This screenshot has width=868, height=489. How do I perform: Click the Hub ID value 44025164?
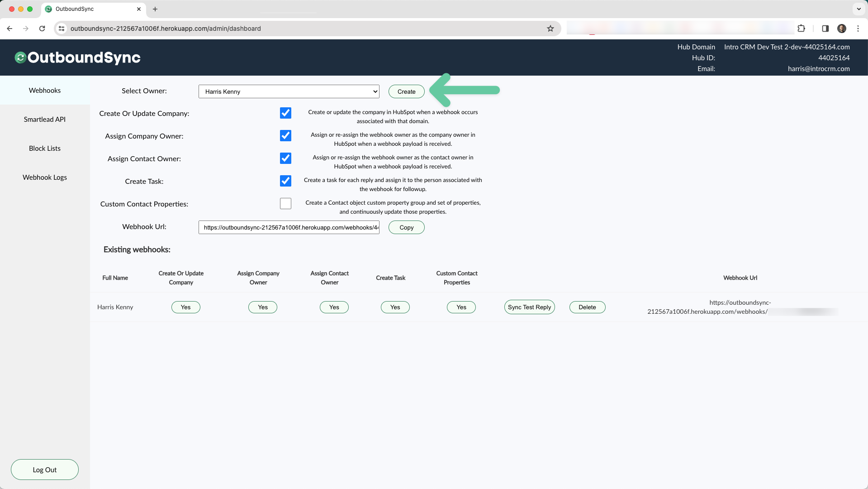click(834, 58)
